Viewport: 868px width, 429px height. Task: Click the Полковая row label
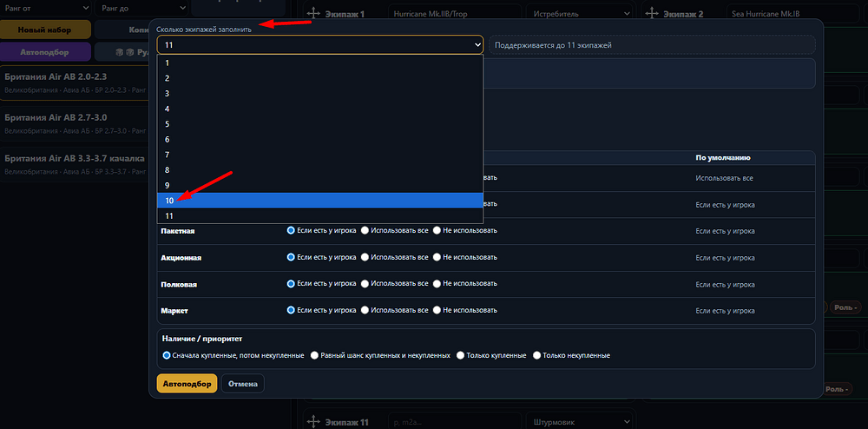[x=179, y=284]
